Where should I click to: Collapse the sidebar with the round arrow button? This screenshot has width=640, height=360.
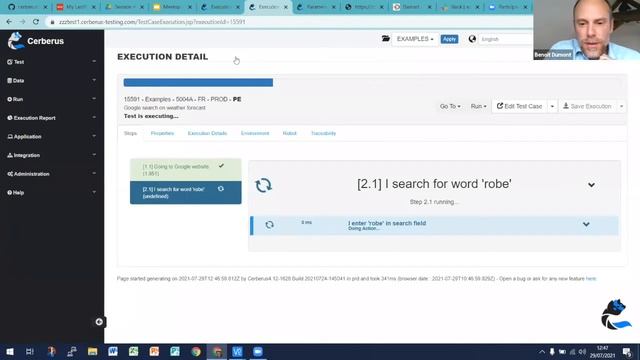tap(99, 322)
